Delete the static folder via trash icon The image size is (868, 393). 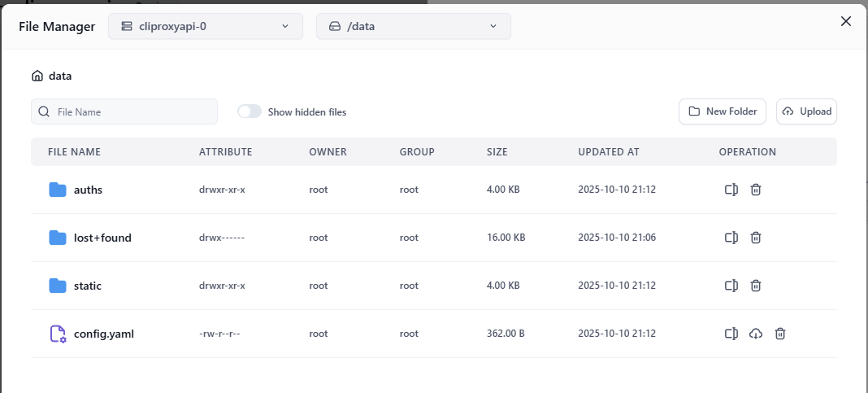(x=755, y=286)
